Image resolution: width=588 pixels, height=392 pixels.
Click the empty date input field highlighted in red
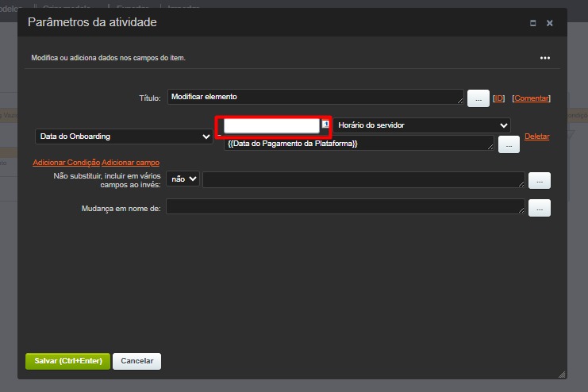pos(271,125)
